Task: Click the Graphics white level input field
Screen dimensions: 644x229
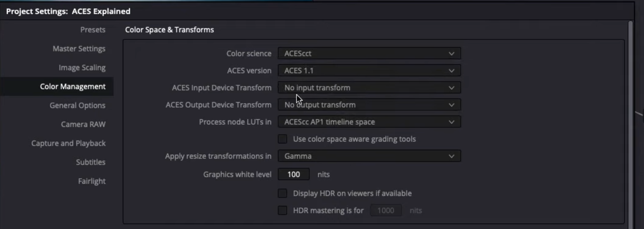Action: coord(294,174)
